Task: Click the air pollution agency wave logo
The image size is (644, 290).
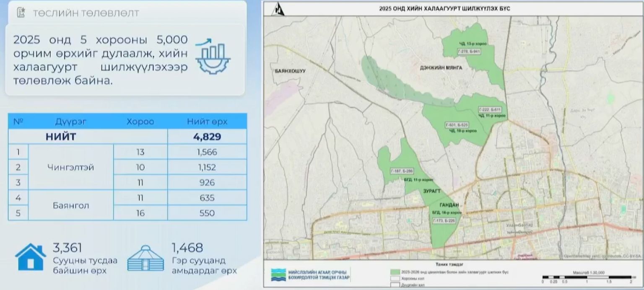Action: pos(278,274)
